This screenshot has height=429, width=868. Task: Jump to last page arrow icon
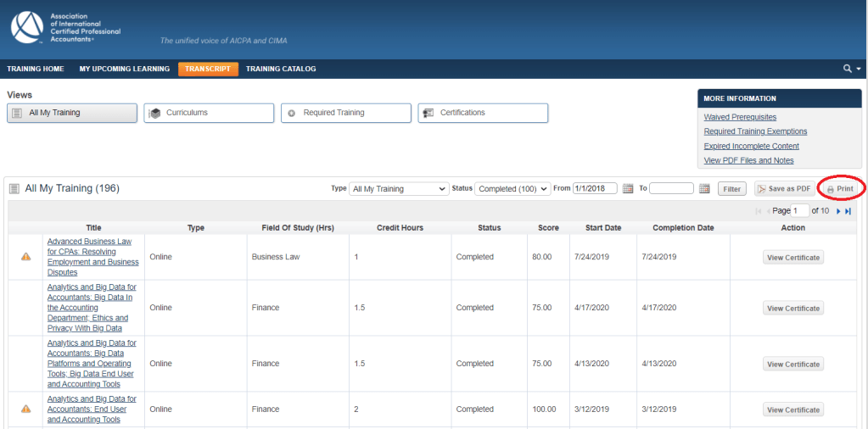click(x=848, y=211)
